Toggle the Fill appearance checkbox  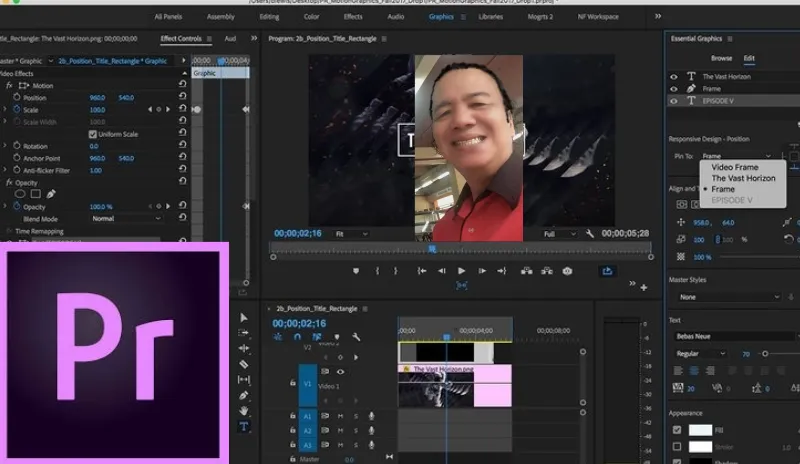pyautogui.click(x=677, y=430)
